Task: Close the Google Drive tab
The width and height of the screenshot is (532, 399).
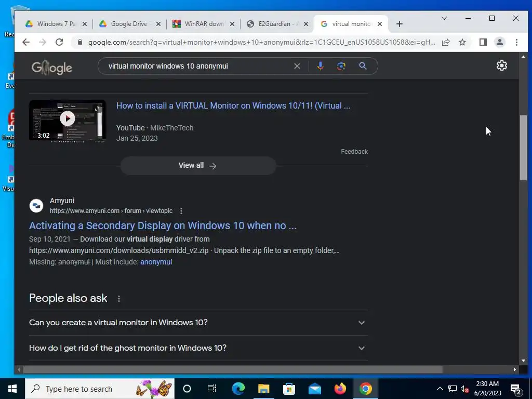Action: [158, 24]
